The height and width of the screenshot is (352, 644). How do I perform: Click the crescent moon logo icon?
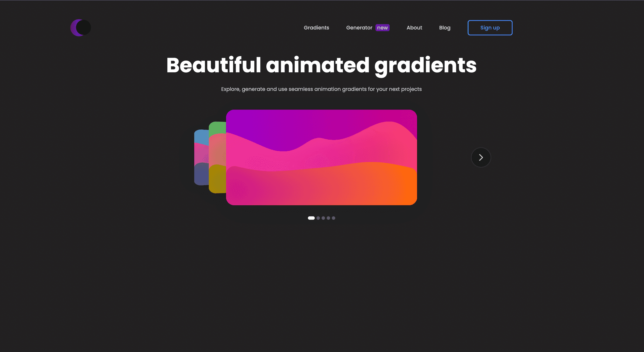click(80, 28)
